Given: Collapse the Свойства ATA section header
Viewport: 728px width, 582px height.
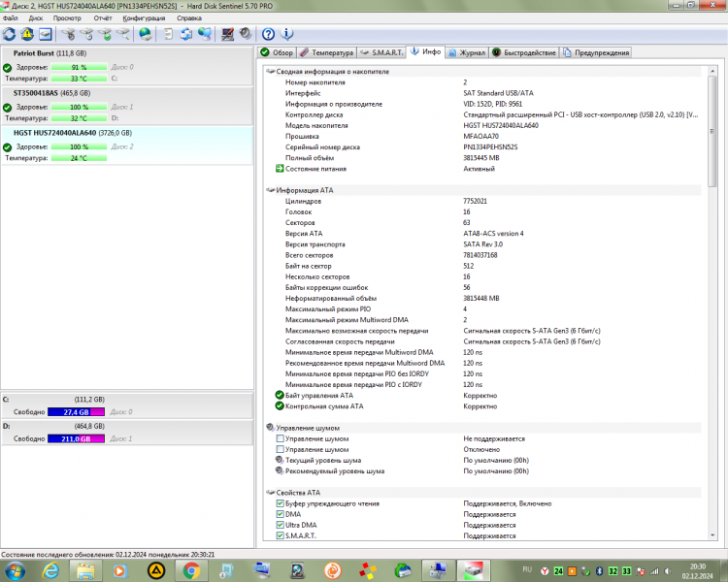Looking at the screenshot, I should click(482, 493).
